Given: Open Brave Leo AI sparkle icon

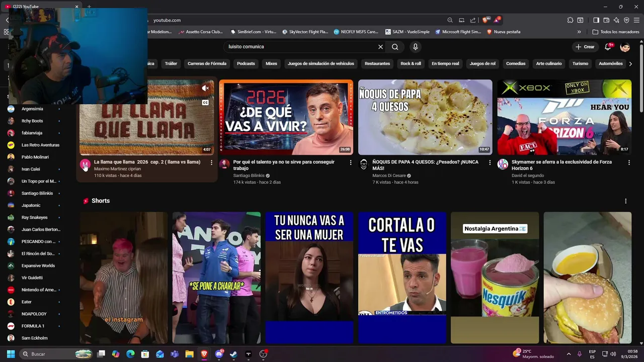Looking at the screenshot, I should click(x=616, y=20).
